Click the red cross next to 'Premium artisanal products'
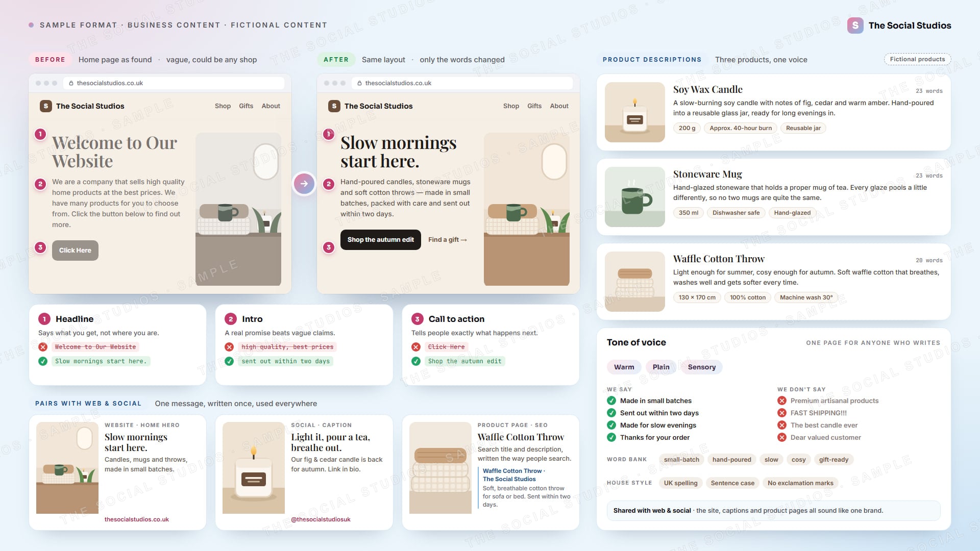Screen dimensions: 980x551 [782, 400]
